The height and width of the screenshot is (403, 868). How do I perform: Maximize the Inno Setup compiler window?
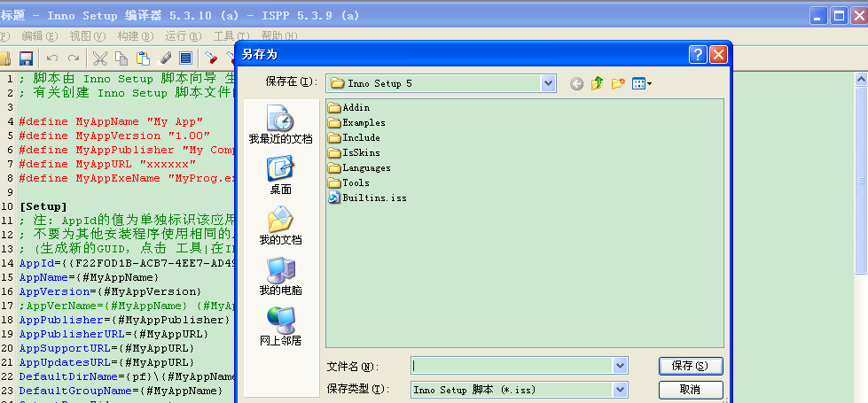click(x=840, y=15)
